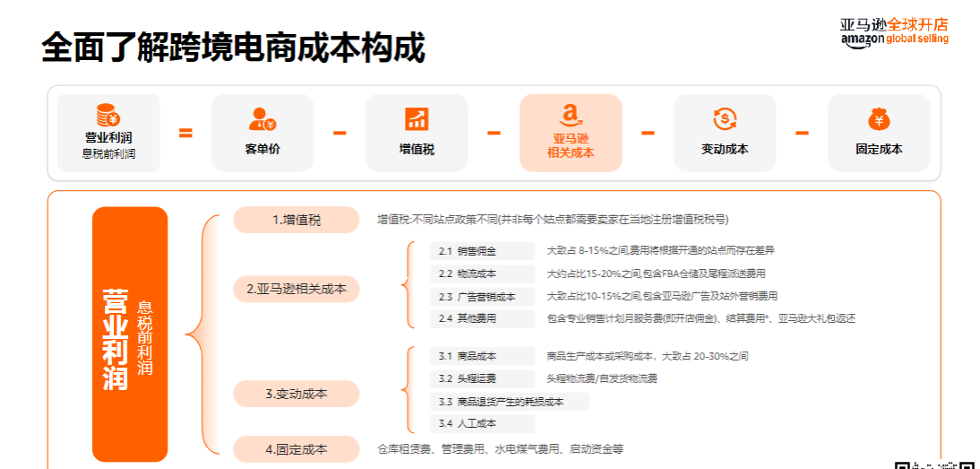Image resolution: width=980 pixels, height=469 pixels.
Task: Click the 3.3 商品退货产生的耗损成本 item
Action: click(x=510, y=402)
